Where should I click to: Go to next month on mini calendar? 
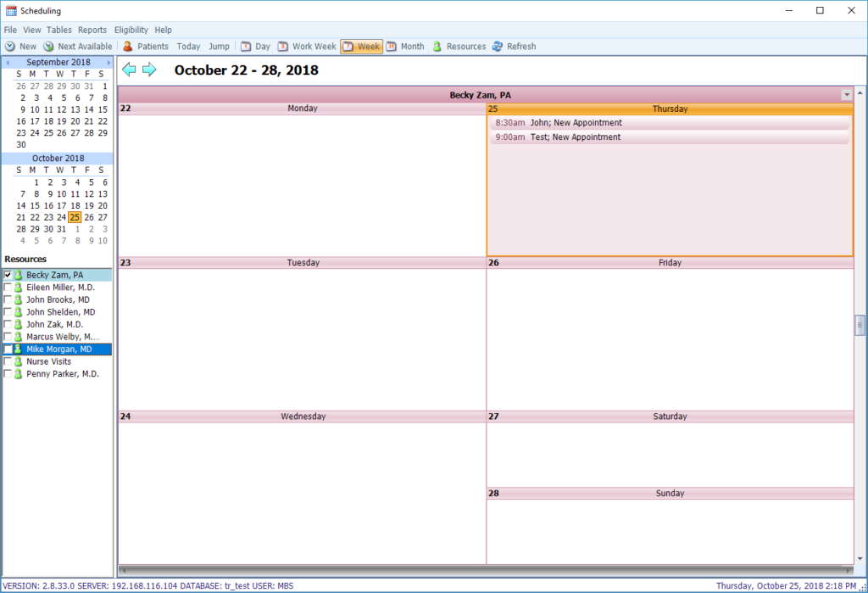click(108, 61)
